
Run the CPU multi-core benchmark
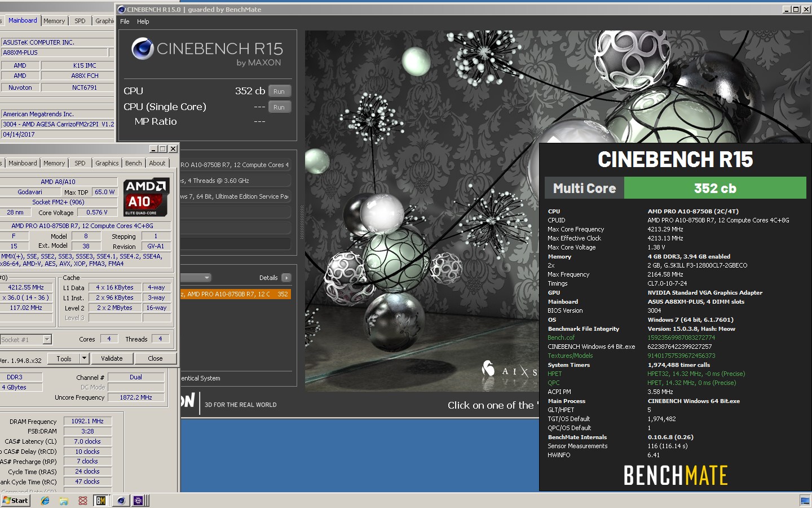click(x=279, y=91)
